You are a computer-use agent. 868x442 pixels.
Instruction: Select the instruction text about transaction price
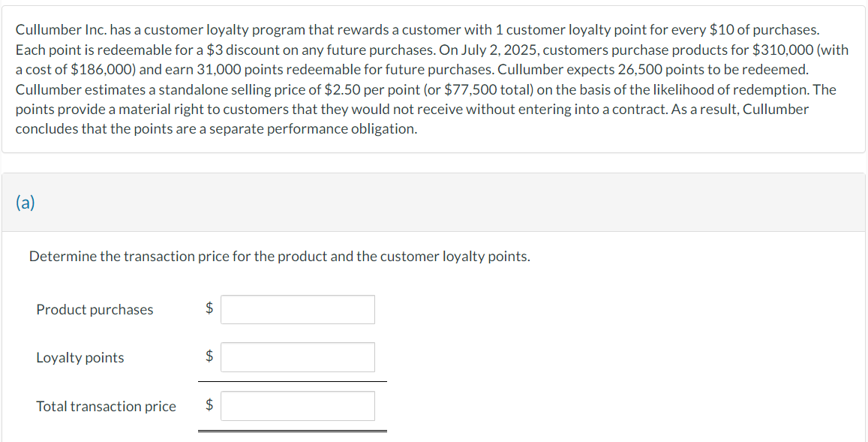[279, 256]
